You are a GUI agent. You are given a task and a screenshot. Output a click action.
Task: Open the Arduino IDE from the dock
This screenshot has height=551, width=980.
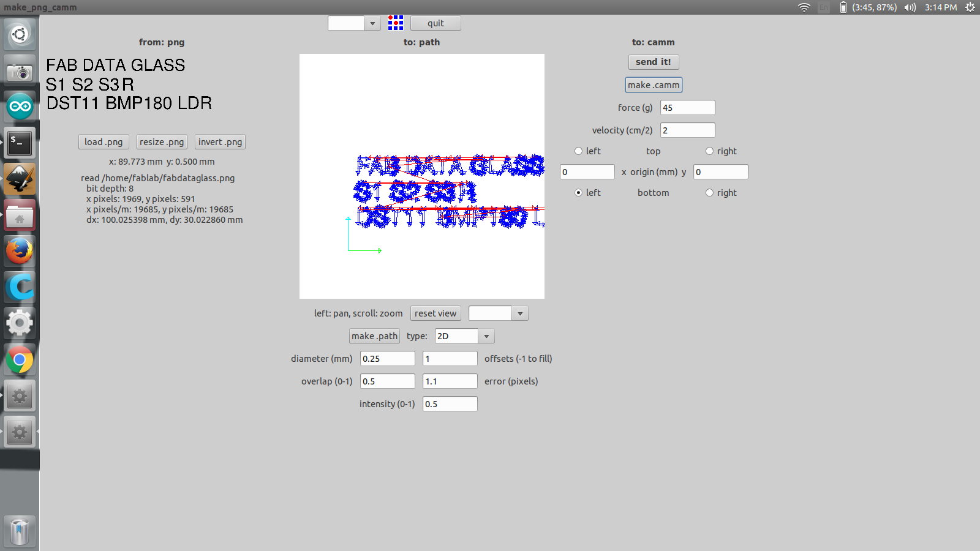click(x=20, y=107)
